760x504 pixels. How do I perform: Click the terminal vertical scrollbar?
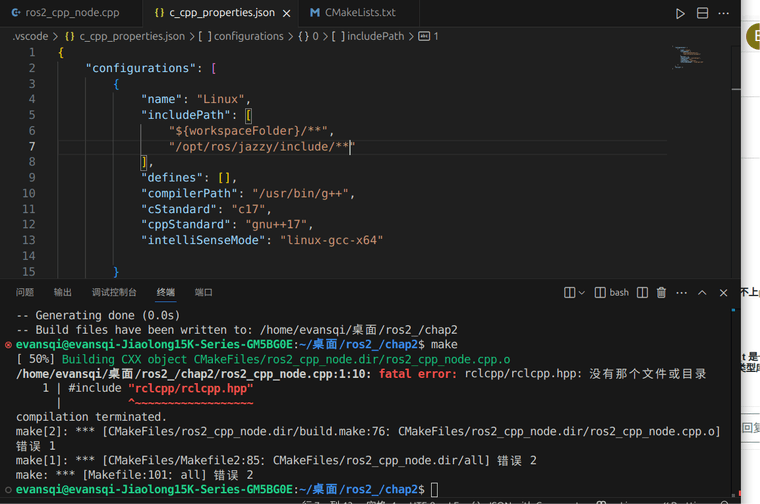733,402
